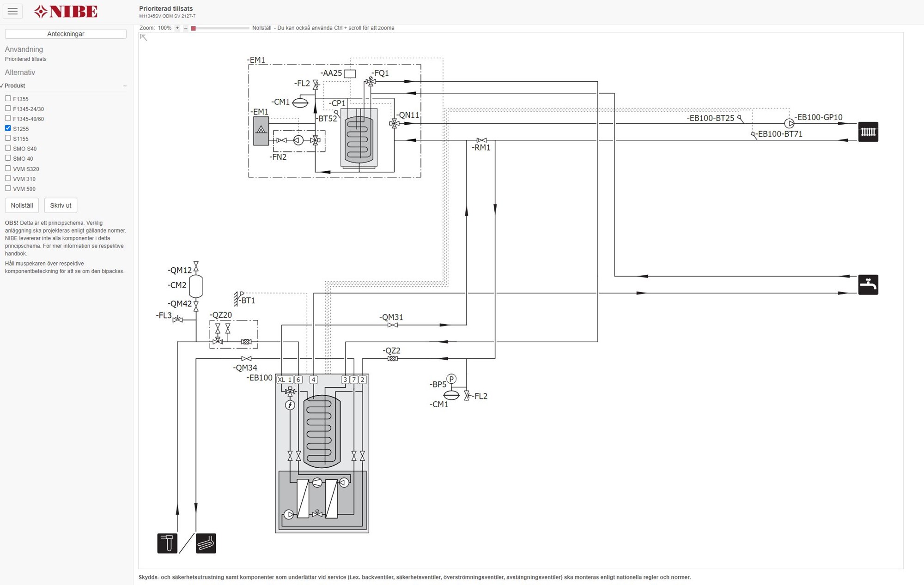The image size is (924, 585).
Task: Enable the S1155 product checkbox
Action: 8,138
